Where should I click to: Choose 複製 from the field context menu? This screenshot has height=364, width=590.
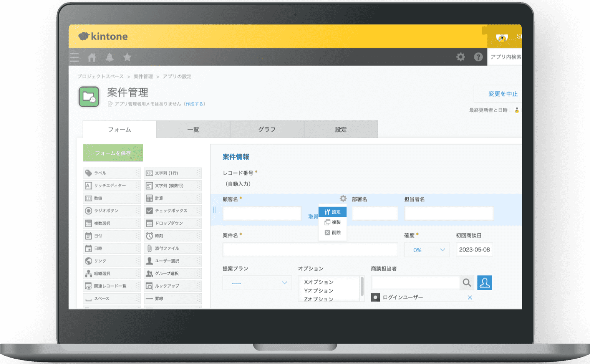(333, 222)
